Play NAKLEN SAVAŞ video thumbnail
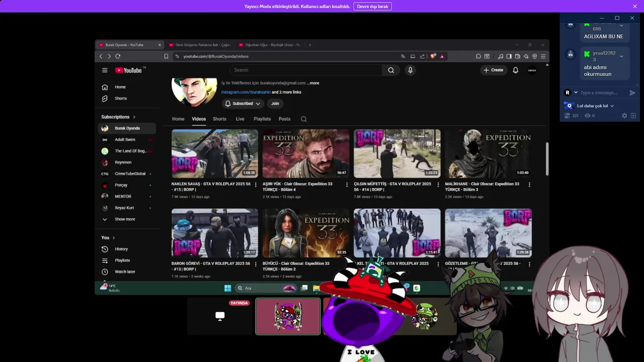This screenshot has height=362, width=644. point(215,154)
